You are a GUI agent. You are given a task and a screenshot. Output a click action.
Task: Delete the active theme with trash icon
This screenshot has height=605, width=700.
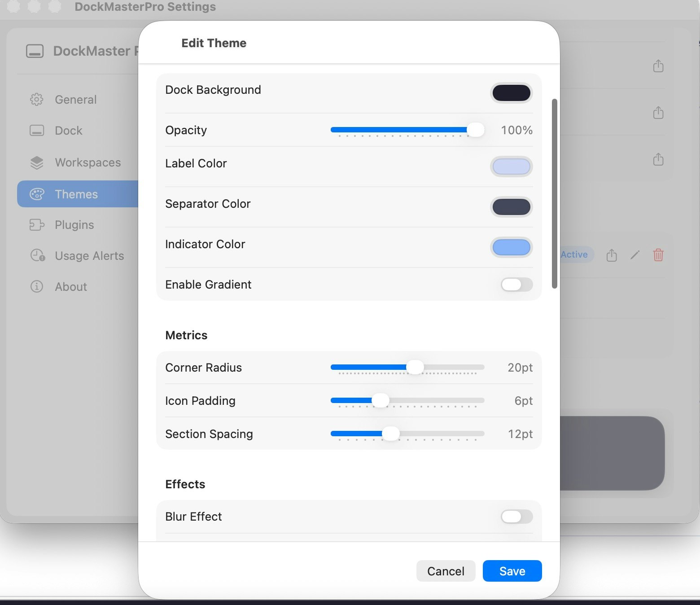pos(658,255)
